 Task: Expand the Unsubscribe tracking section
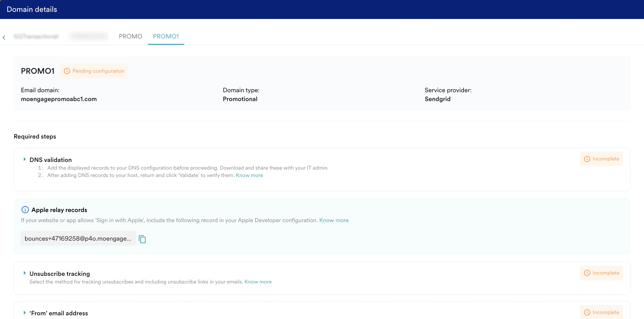coord(24,273)
